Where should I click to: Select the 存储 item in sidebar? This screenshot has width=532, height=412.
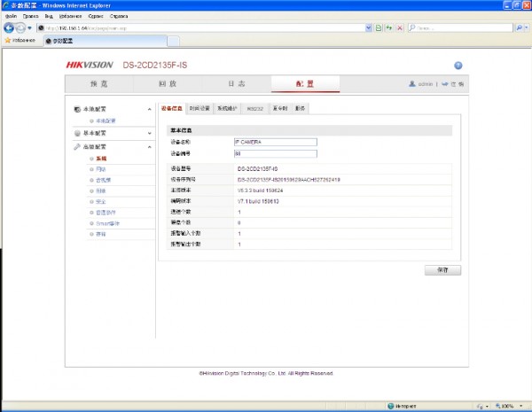[101, 234]
